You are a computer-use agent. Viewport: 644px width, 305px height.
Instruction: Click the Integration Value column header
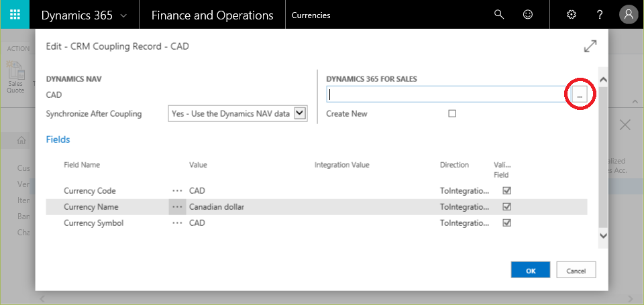point(341,165)
